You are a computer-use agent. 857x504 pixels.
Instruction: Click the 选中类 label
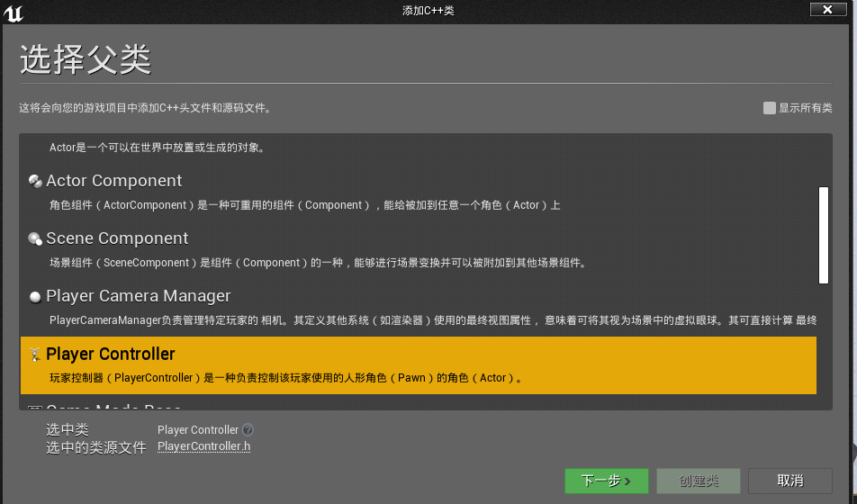(68, 429)
